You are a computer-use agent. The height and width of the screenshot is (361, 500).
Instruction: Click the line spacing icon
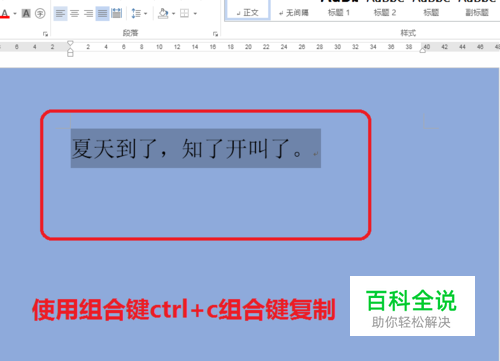pos(136,14)
